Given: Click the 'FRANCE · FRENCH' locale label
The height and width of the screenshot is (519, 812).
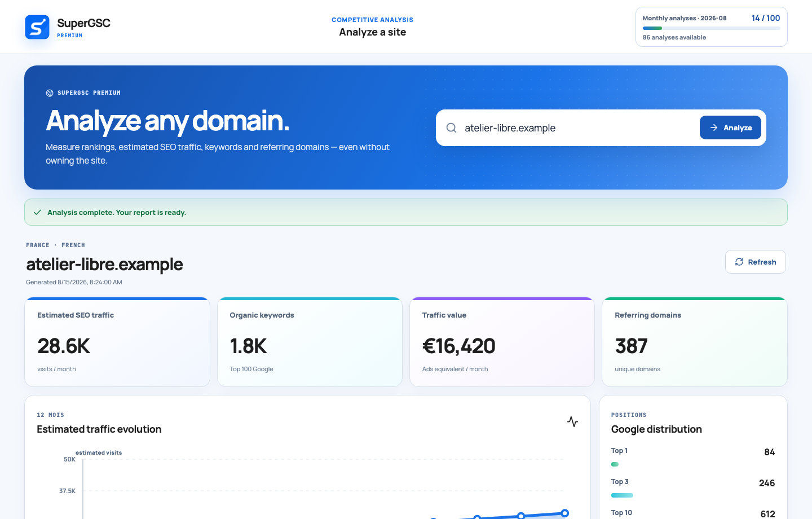Looking at the screenshot, I should 55,245.
